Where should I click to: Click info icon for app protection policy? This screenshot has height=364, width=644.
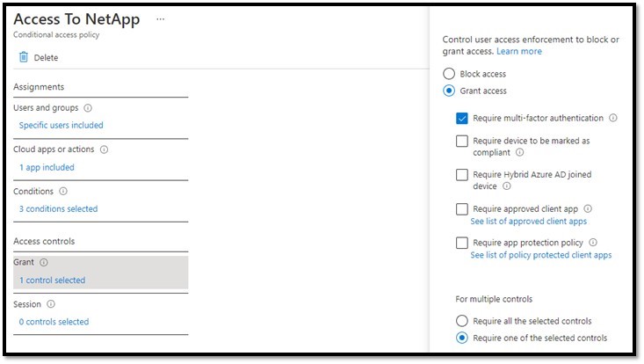[593, 243]
